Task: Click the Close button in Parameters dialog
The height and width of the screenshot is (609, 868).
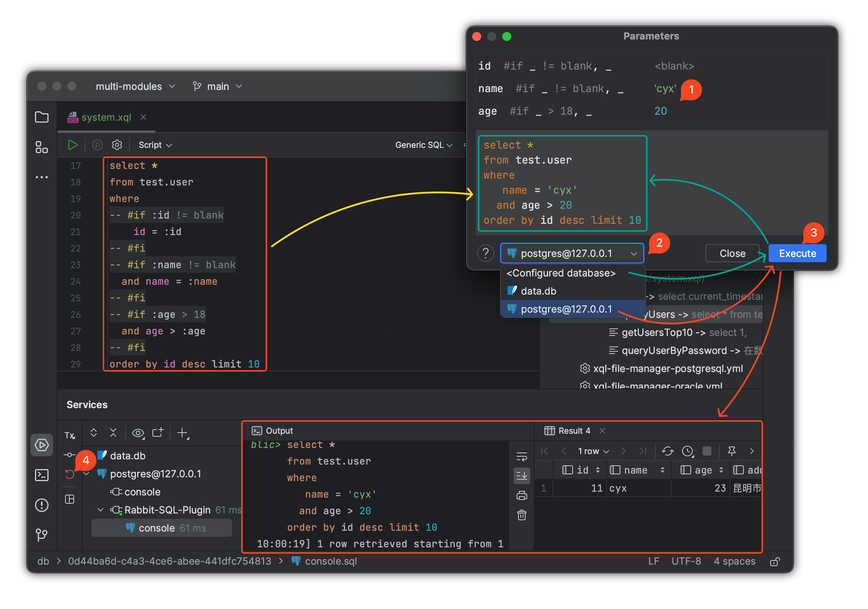Action: (732, 253)
